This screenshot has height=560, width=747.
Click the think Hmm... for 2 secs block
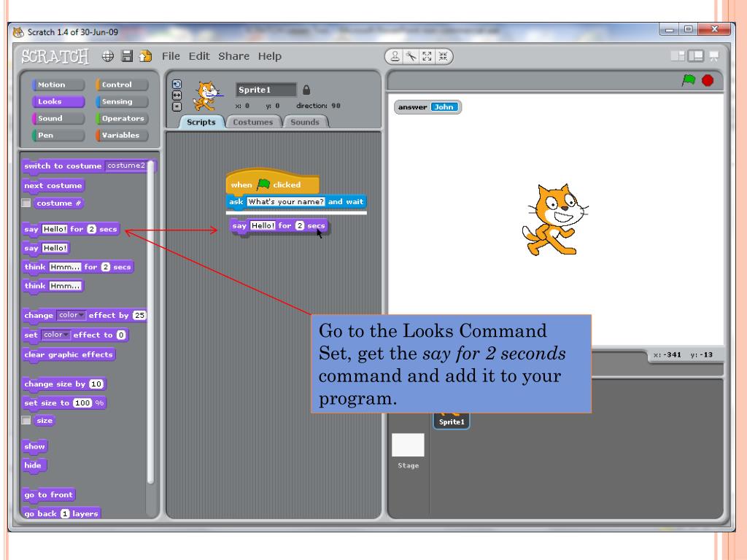click(77, 267)
